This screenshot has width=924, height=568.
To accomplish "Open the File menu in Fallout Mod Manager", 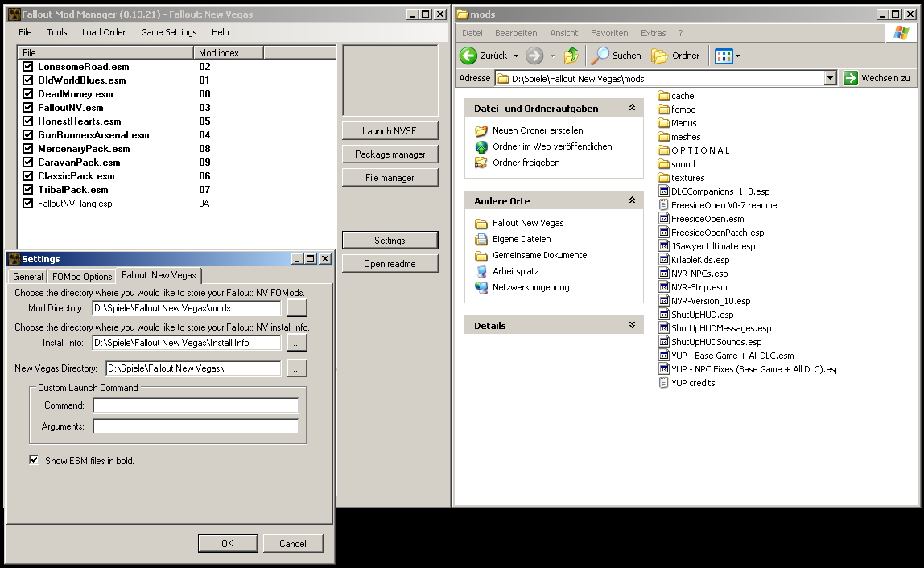I will pyautogui.click(x=25, y=32).
